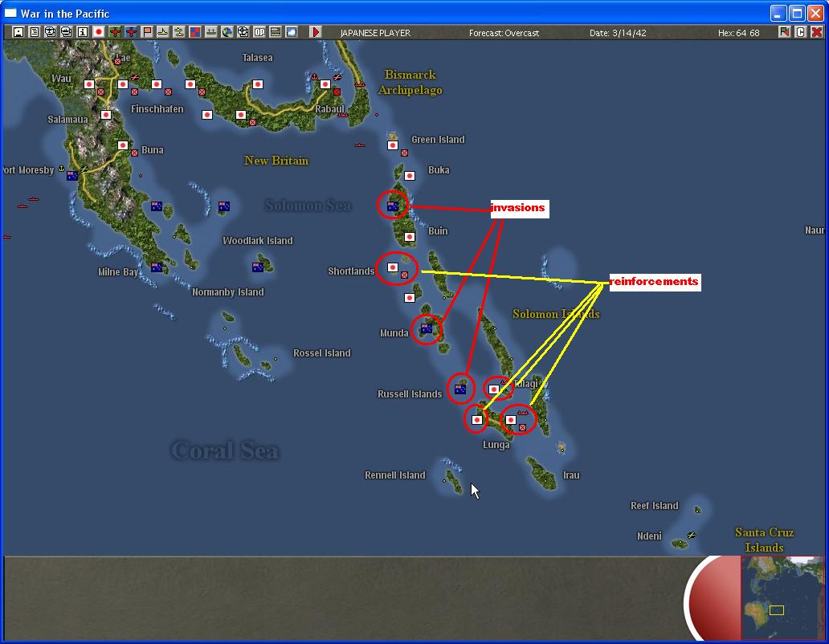Click the cloud weather toolbar icon
The height and width of the screenshot is (644, 829).
(x=292, y=32)
